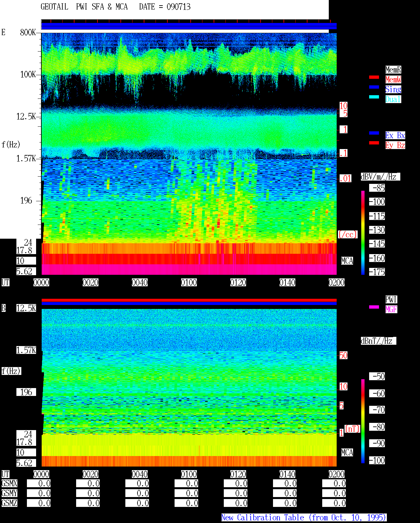
Task: Select the PWI legend label
Action: coord(391,299)
